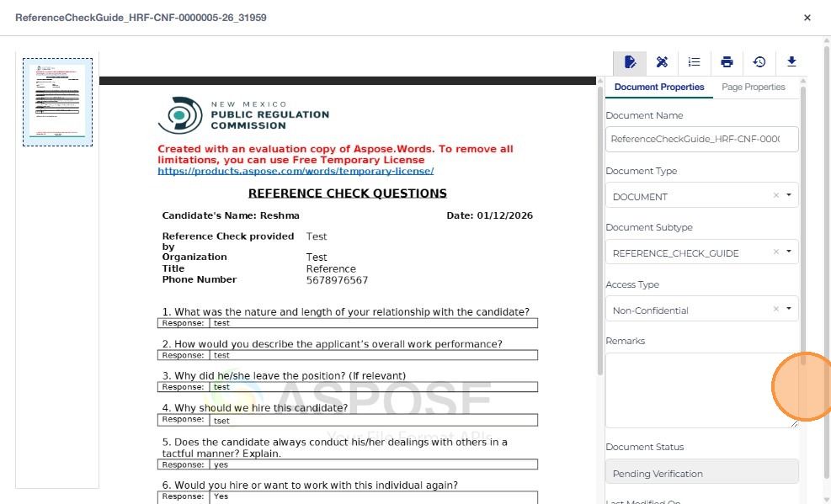Select the annotation tools icon
Screen dimensions: 831x504
[x=662, y=62]
